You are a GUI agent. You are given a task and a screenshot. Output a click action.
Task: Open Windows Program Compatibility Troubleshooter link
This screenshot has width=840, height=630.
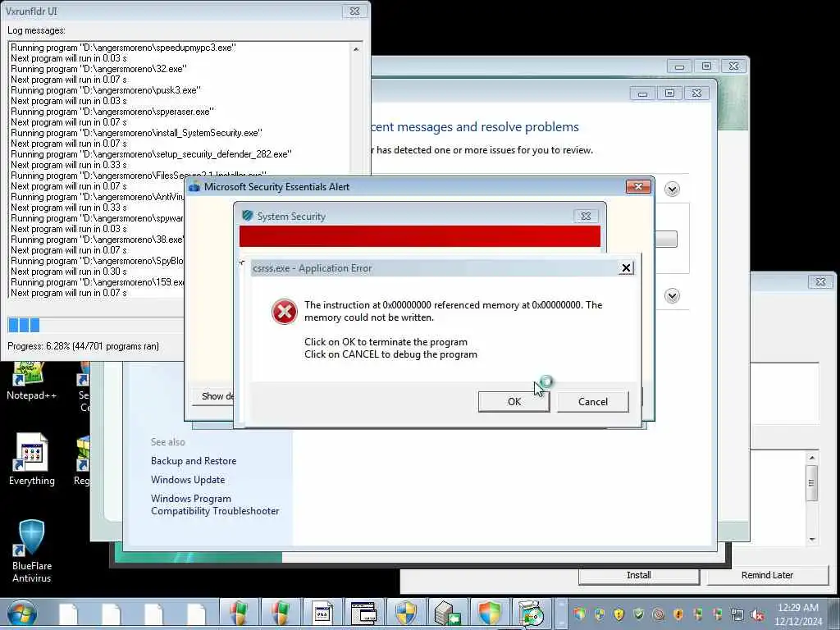pyautogui.click(x=215, y=504)
